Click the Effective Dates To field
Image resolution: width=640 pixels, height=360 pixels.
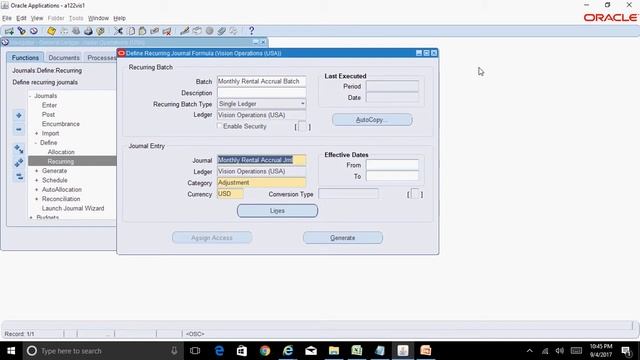pyautogui.click(x=392, y=176)
